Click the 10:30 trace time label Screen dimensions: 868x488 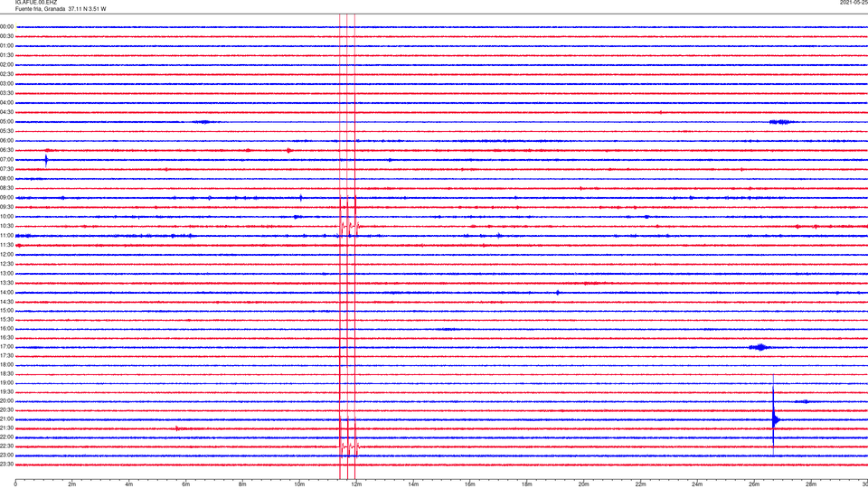(6, 226)
